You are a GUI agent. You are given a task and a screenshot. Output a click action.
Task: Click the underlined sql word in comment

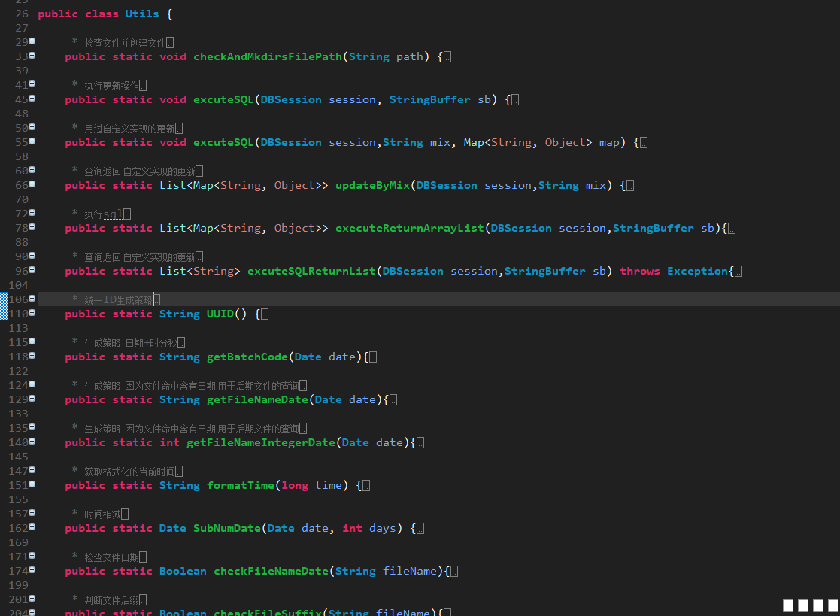pos(112,214)
